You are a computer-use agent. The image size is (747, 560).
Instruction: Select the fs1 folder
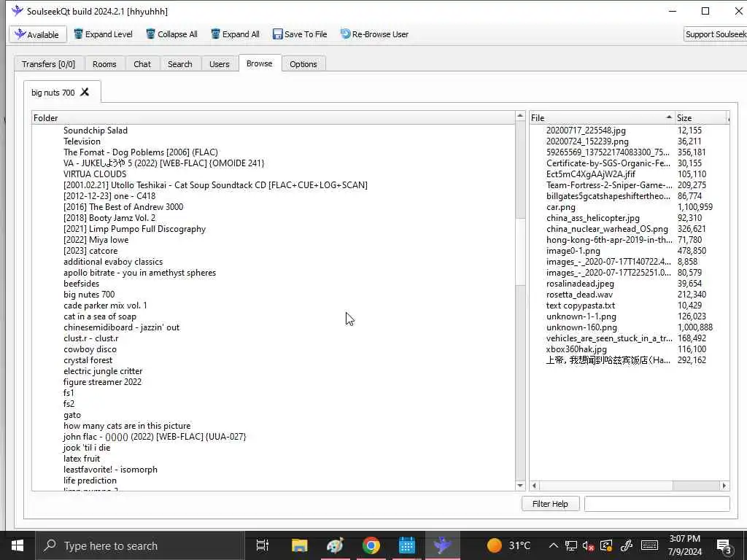coord(69,393)
